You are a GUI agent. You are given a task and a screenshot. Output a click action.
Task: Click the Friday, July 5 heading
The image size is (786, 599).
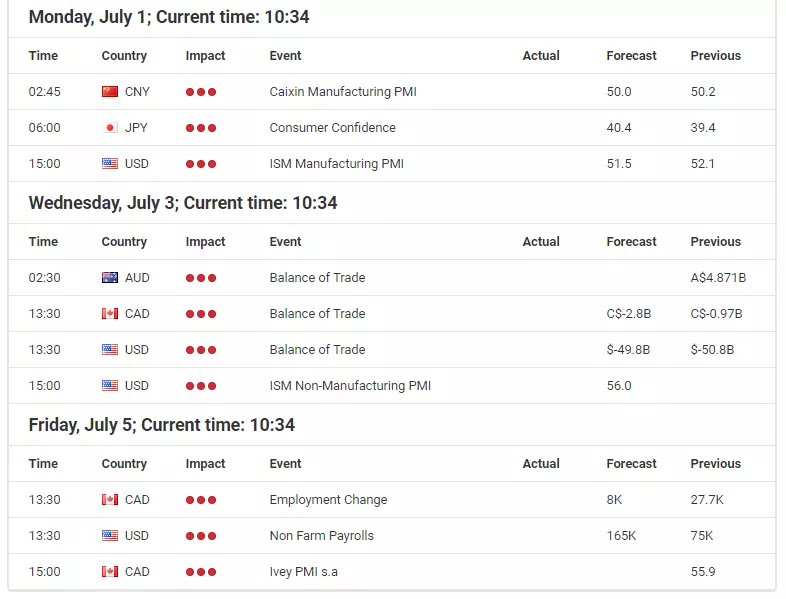[161, 425]
